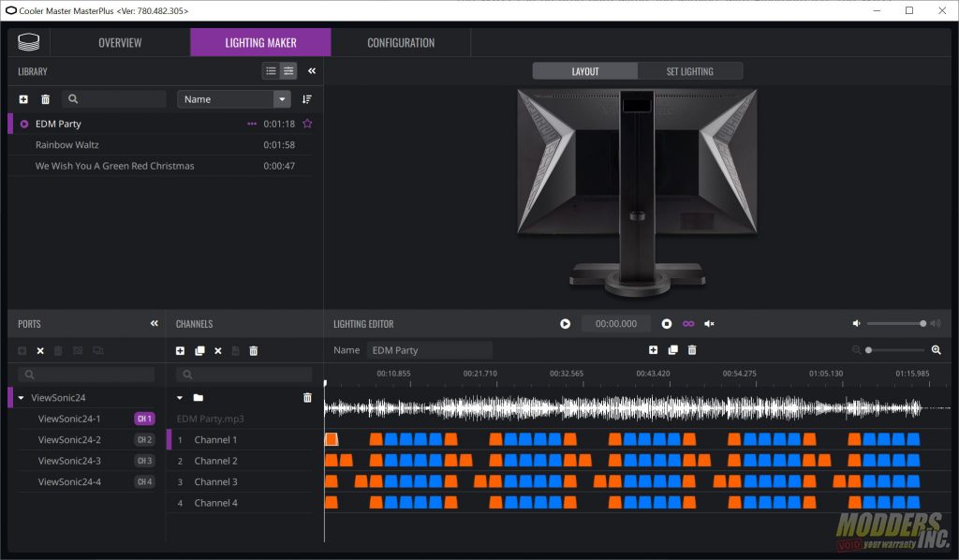The height and width of the screenshot is (560, 959).
Task: Delete channel using Channels toolbar trash
Action: pyautogui.click(x=253, y=350)
